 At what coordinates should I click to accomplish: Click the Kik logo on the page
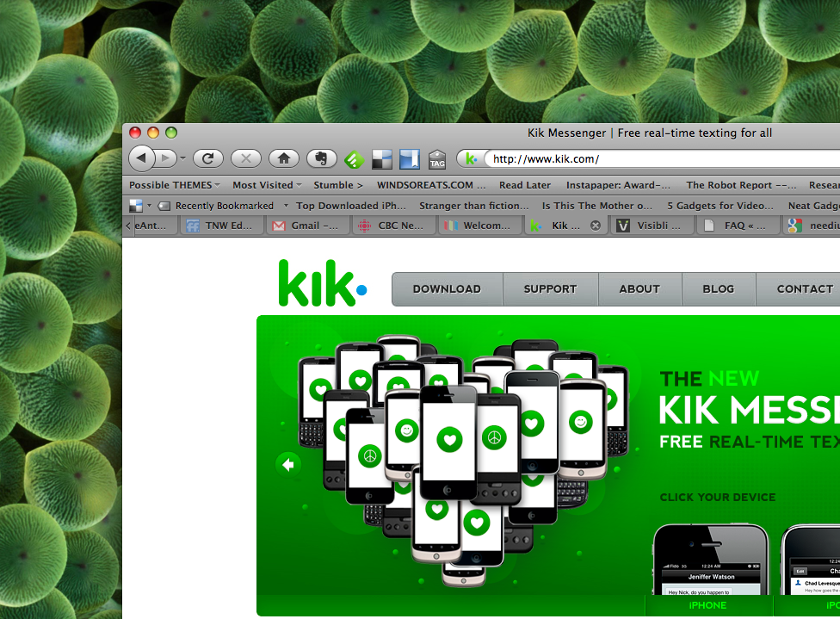click(x=322, y=283)
